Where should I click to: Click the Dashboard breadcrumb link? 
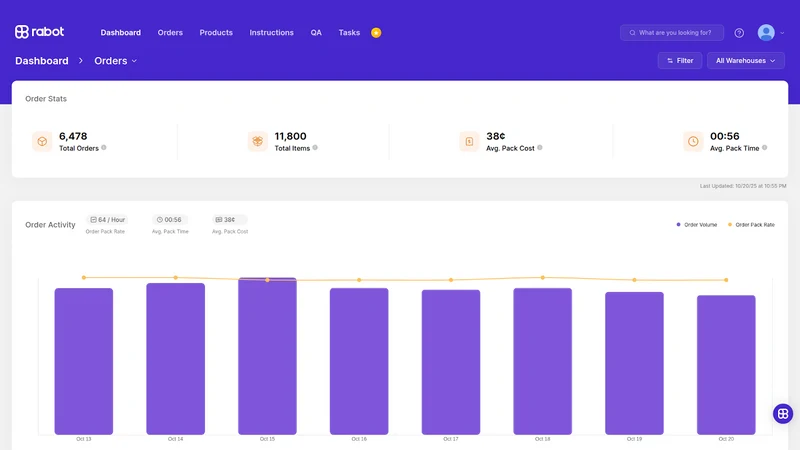[x=42, y=61]
